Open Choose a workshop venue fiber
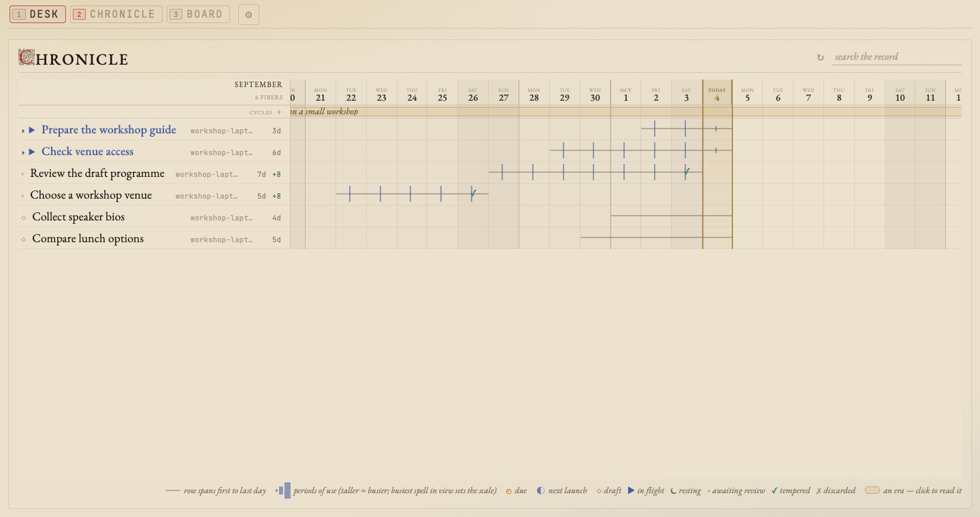Viewport: 980px width, 517px height. point(91,195)
